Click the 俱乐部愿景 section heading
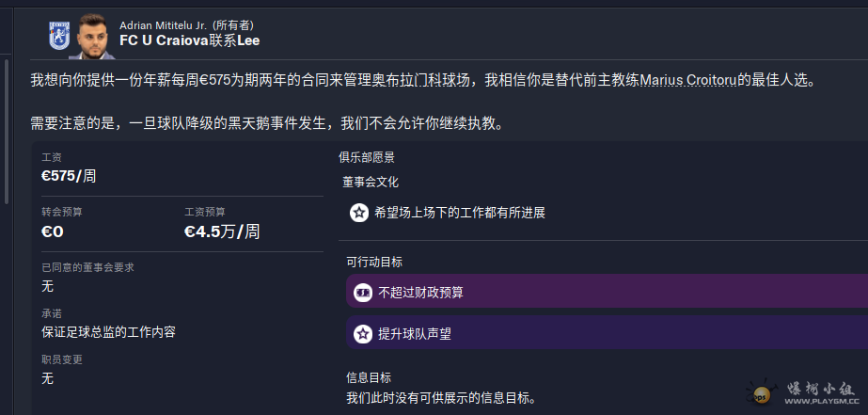Viewport: 868px width, 415px height. 367,157
